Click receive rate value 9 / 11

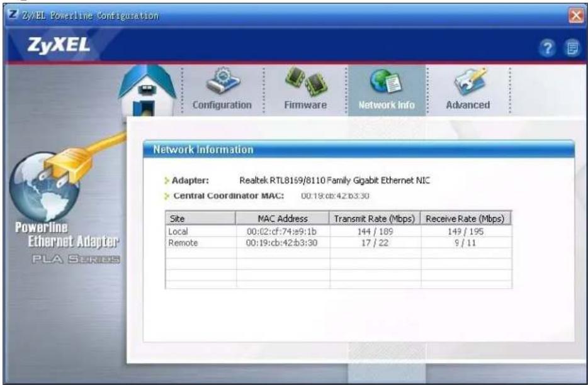465,243
